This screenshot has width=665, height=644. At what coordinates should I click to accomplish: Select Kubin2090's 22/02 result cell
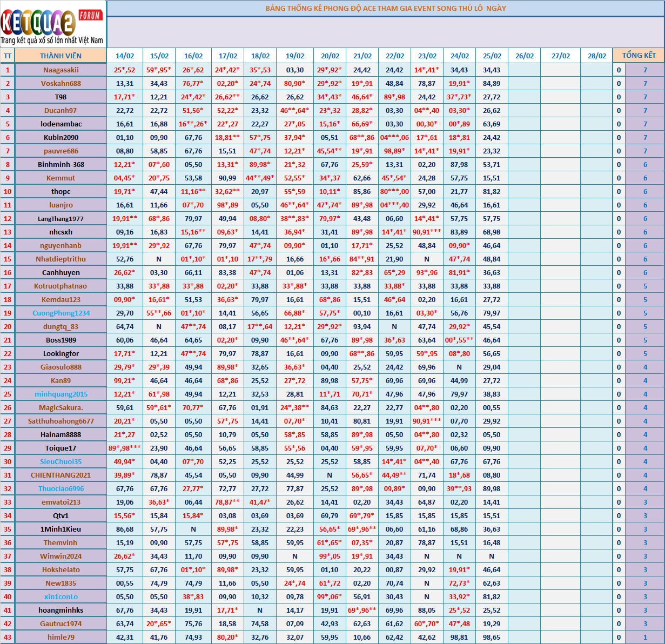394,137
